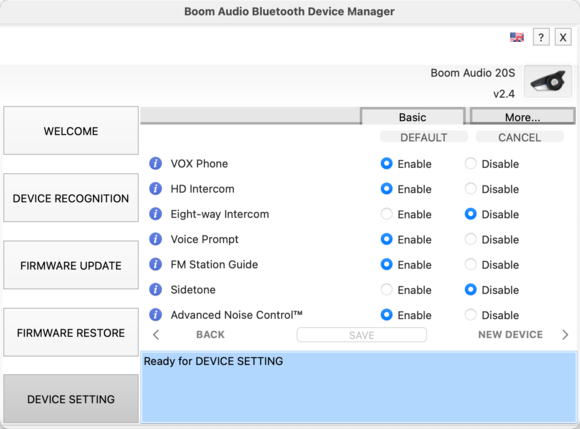Click the 'Boom Audio 20S' device name
This screenshot has width=580, height=429.
coord(473,73)
